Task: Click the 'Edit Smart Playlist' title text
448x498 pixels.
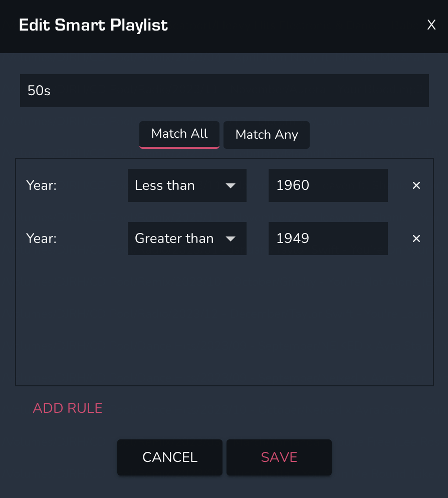Action: pos(93,25)
